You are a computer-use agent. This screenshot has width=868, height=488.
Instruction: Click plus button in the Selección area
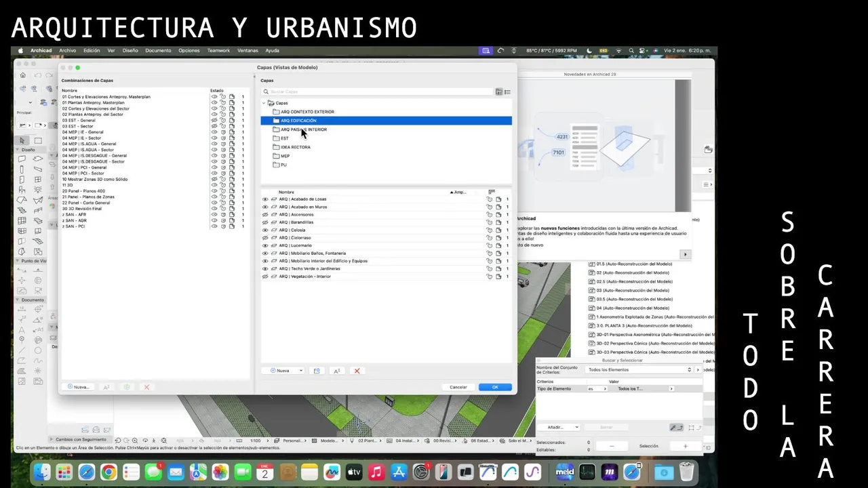point(686,446)
